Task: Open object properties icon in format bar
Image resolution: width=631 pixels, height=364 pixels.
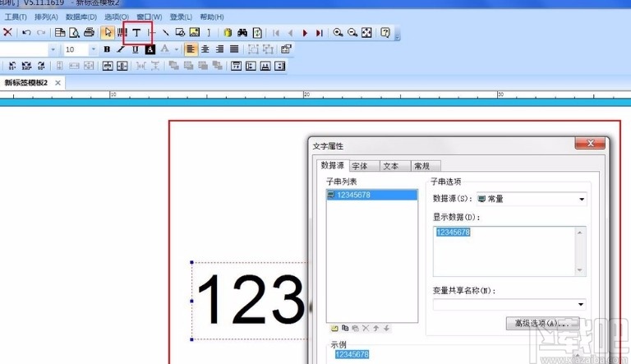Action: pos(286,49)
